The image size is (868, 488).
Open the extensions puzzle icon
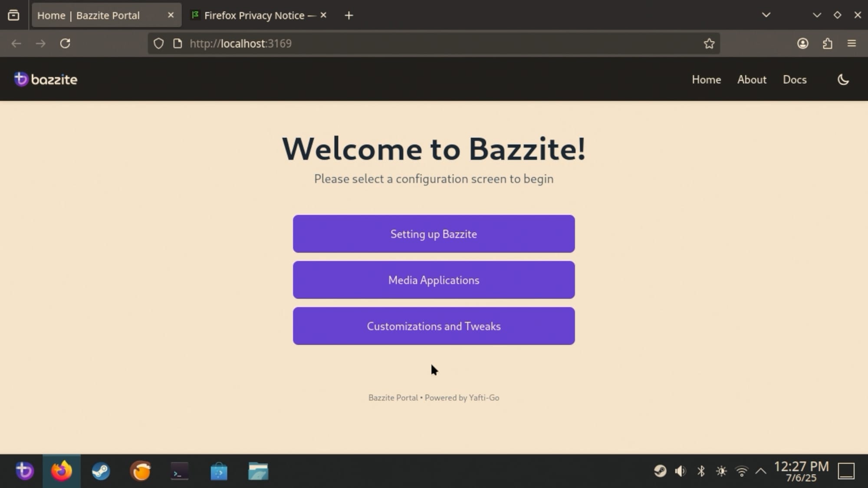(x=827, y=43)
